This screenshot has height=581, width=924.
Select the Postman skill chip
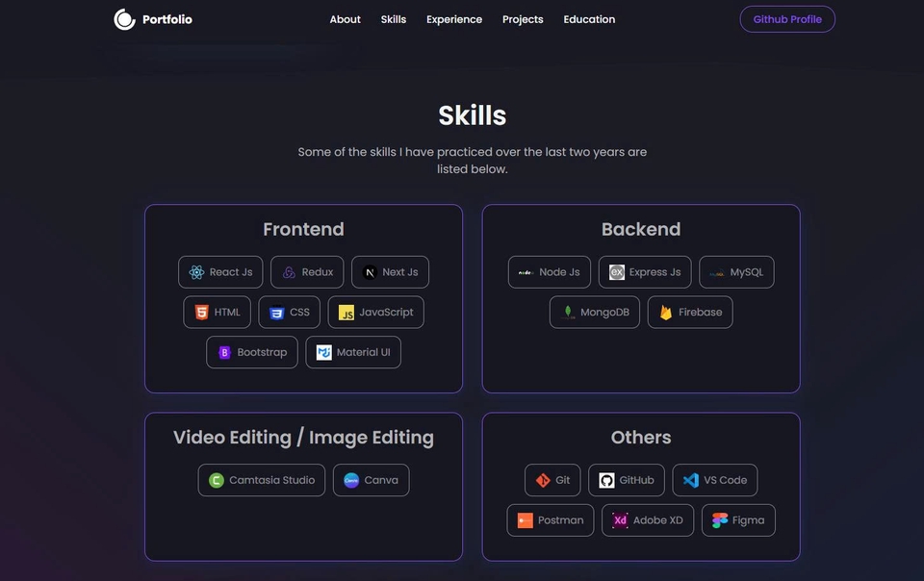pos(551,520)
